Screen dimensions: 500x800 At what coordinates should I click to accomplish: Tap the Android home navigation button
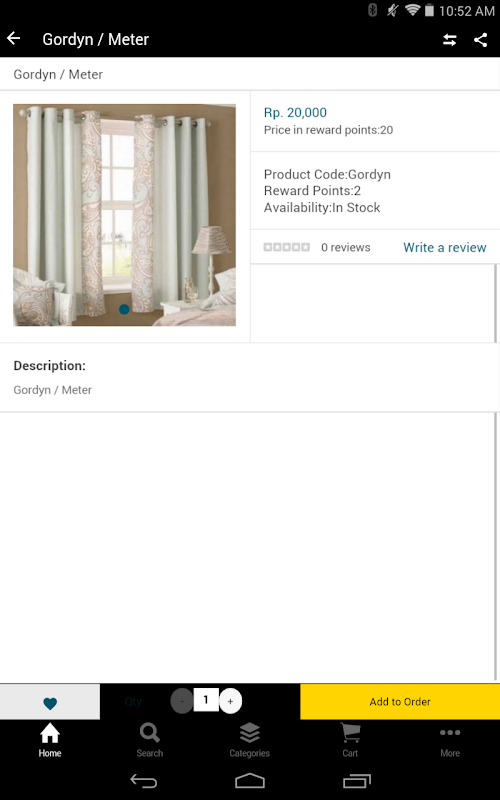(x=249, y=781)
